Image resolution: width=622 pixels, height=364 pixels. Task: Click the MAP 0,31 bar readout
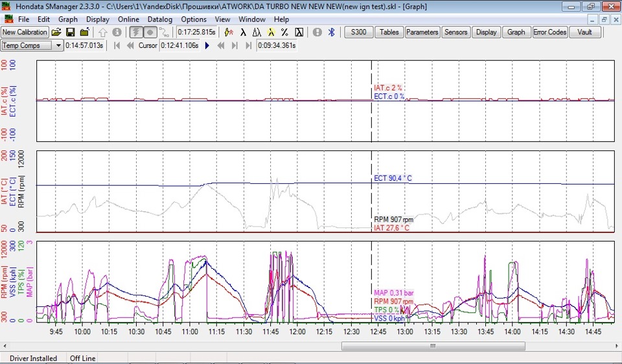393,293
